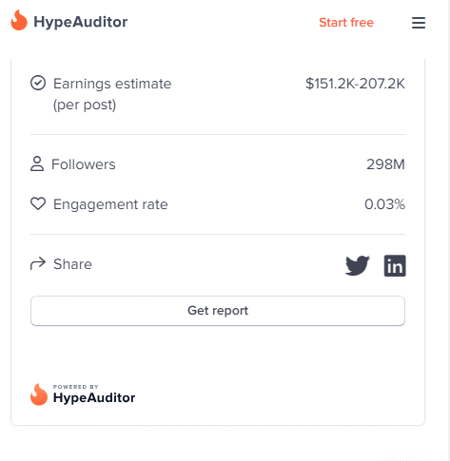Click the Start free link

[x=346, y=22]
